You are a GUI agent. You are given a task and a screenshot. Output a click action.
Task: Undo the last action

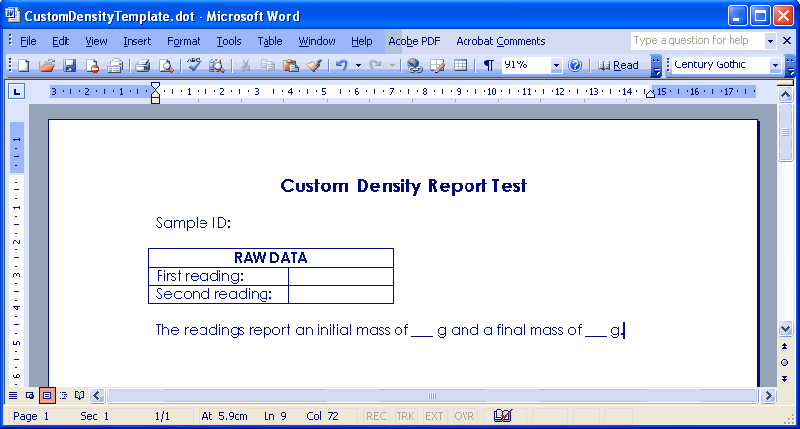tap(342, 65)
